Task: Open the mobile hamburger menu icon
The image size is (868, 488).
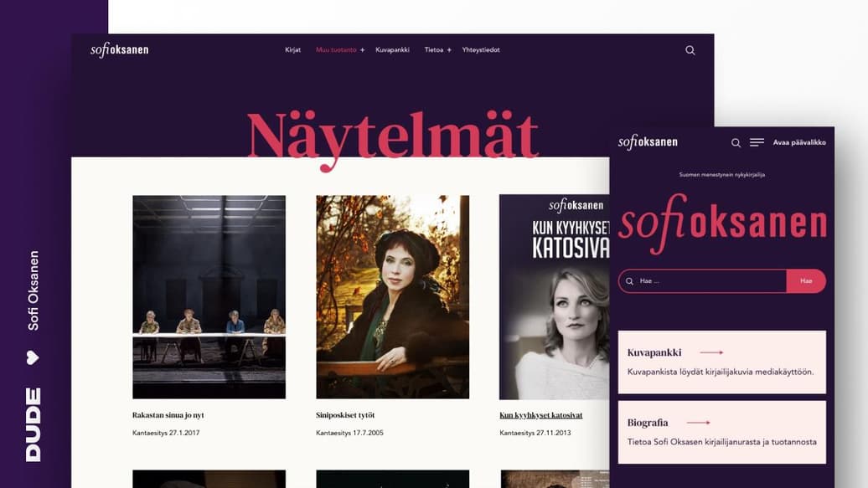Action: (x=757, y=142)
